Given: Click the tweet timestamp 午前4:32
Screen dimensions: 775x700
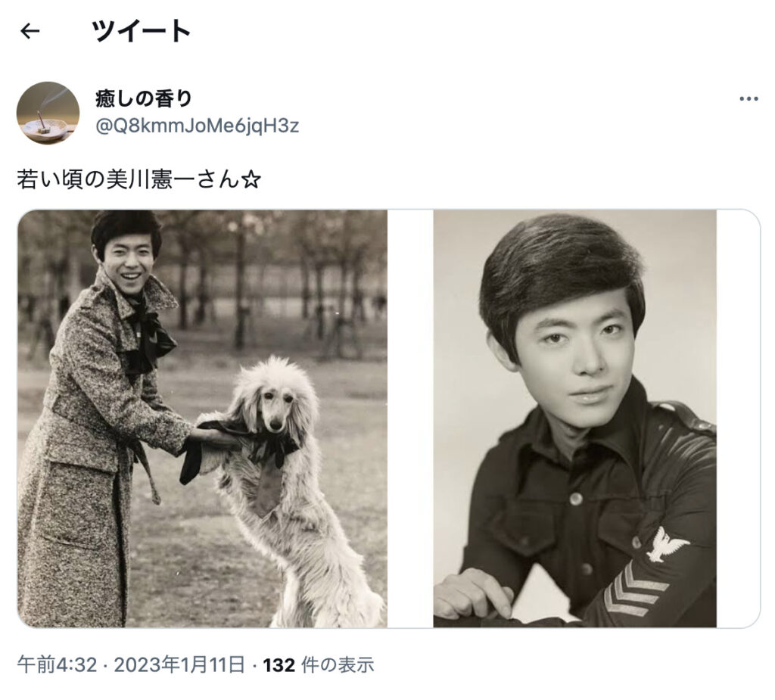Looking at the screenshot, I should click(57, 665).
